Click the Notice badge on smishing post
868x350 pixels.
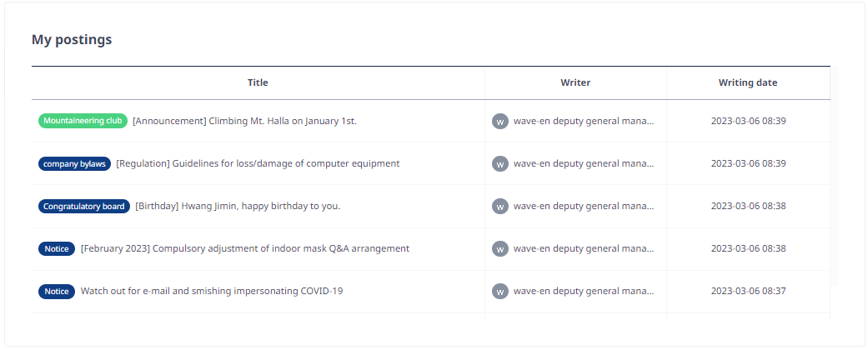[57, 292]
